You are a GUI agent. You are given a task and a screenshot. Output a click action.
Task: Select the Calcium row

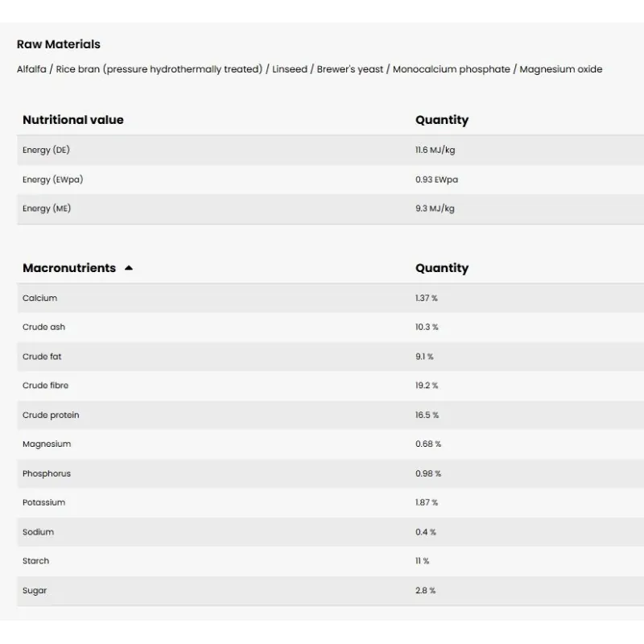[x=40, y=298]
